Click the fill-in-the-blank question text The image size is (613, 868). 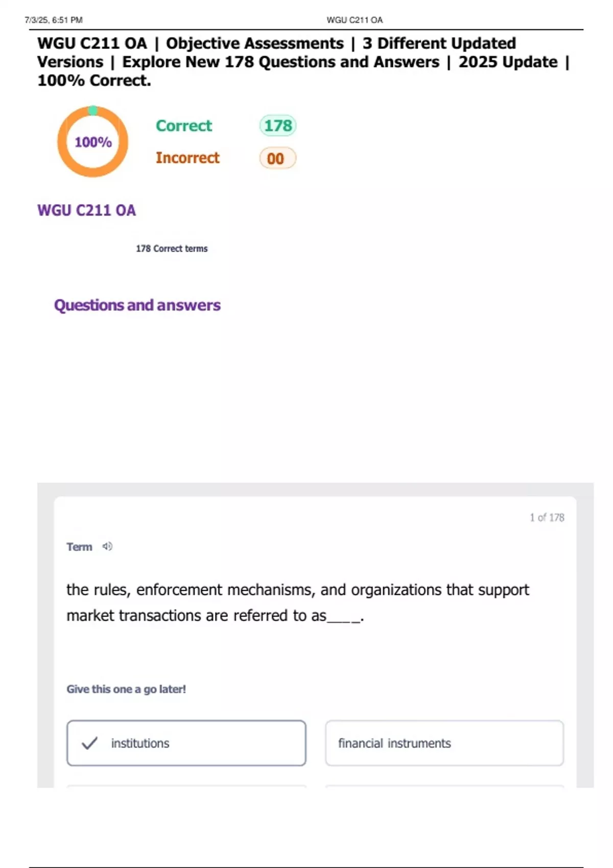pyautogui.click(x=298, y=602)
